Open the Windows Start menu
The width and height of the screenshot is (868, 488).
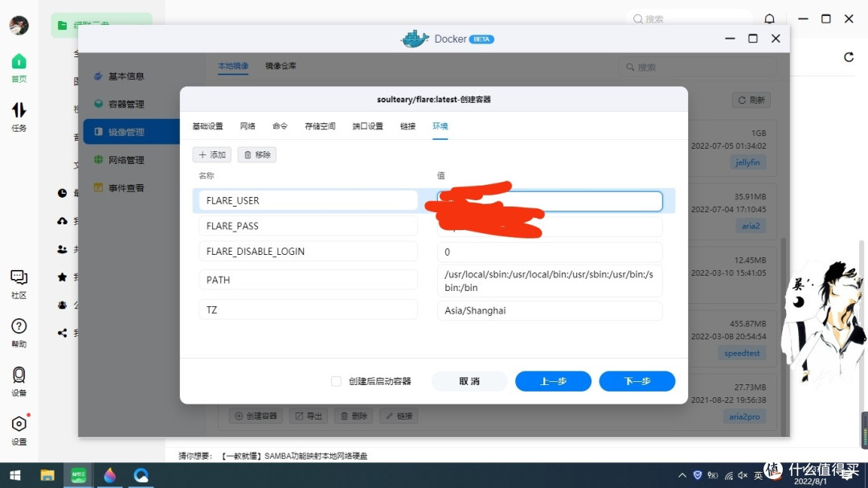point(15,475)
